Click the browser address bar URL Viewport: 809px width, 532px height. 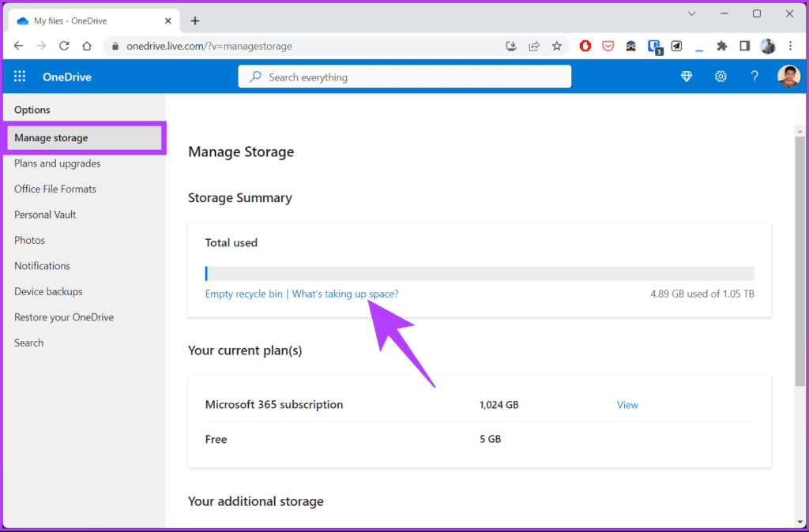pos(209,46)
